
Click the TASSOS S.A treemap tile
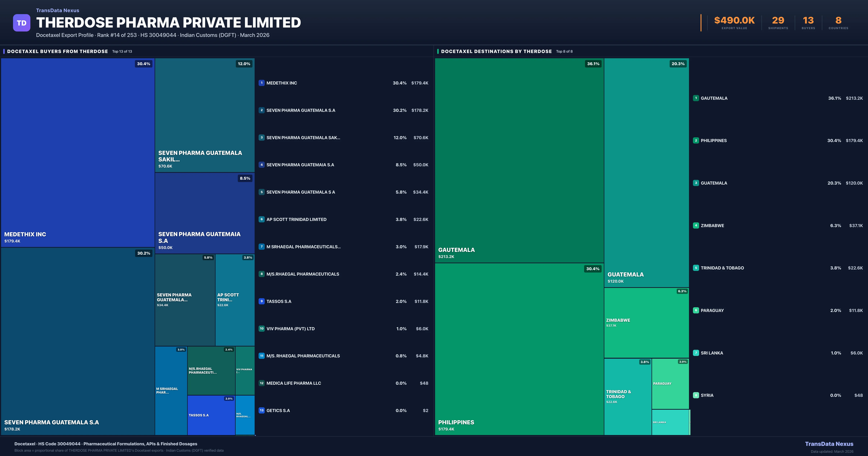click(x=211, y=415)
